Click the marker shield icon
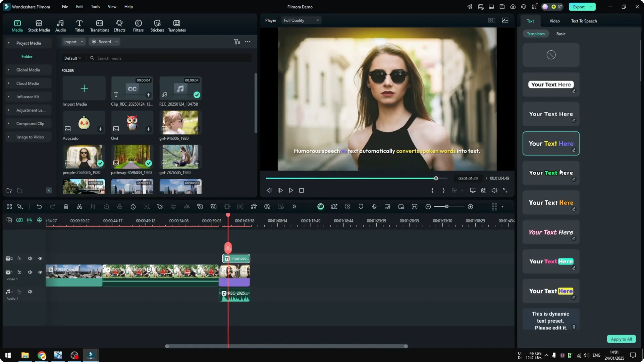Image resolution: width=644 pixels, height=362 pixels. coord(361,207)
